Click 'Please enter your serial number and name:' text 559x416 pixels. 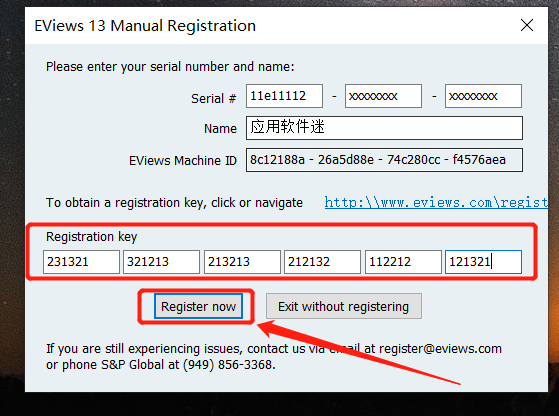pos(170,67)
